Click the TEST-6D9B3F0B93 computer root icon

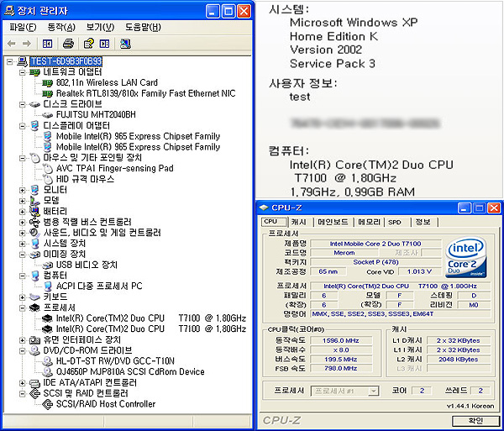[22, 61]
